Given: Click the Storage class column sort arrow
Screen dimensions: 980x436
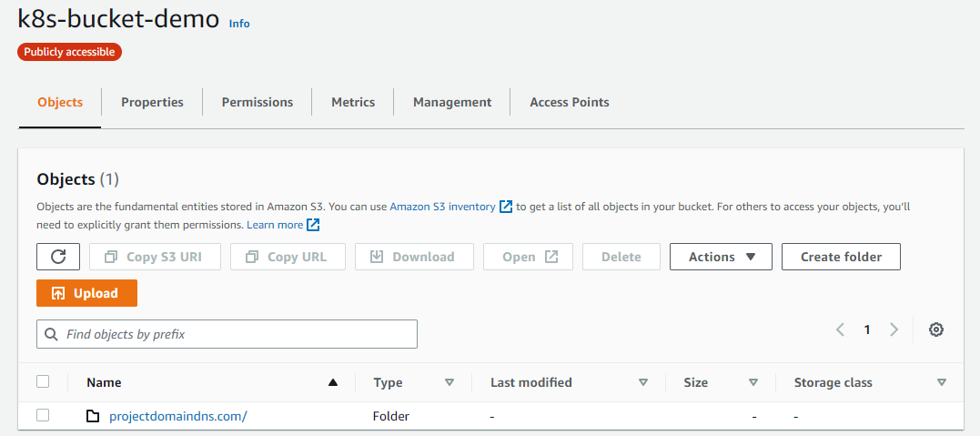Looking at the screenshot, I should [941, 382].
